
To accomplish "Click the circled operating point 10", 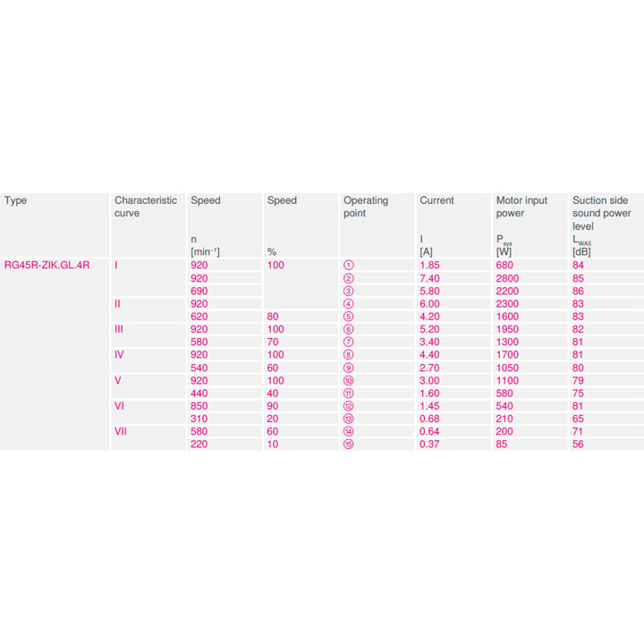I will coord(349,380).
